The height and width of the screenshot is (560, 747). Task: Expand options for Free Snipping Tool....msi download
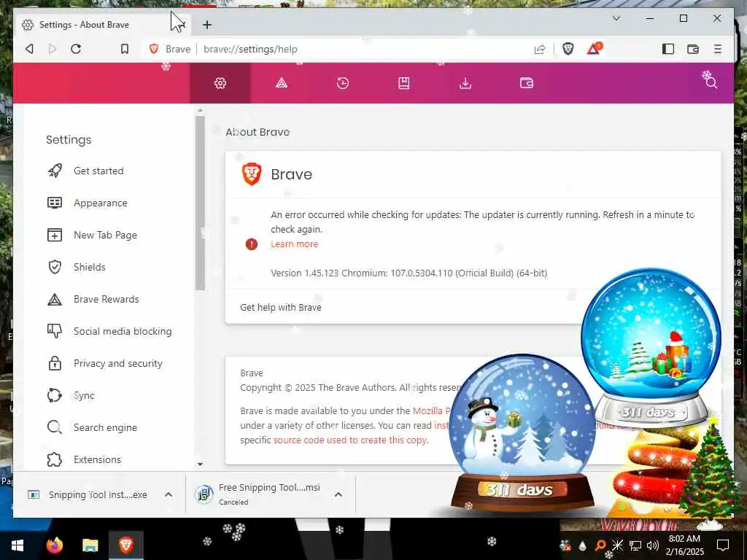338,495
